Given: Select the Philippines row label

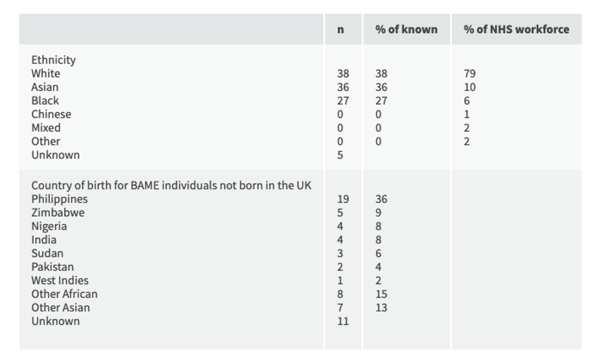Looking at the screenshot, I should (59, 199).
